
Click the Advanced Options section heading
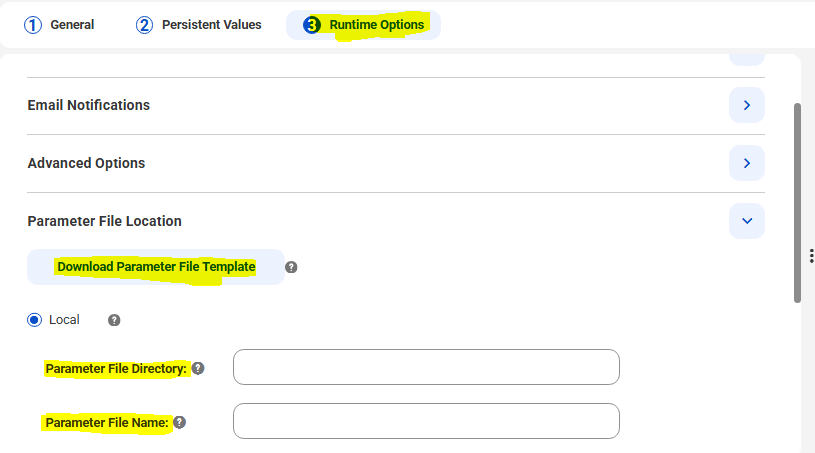[x=86, y=163]
